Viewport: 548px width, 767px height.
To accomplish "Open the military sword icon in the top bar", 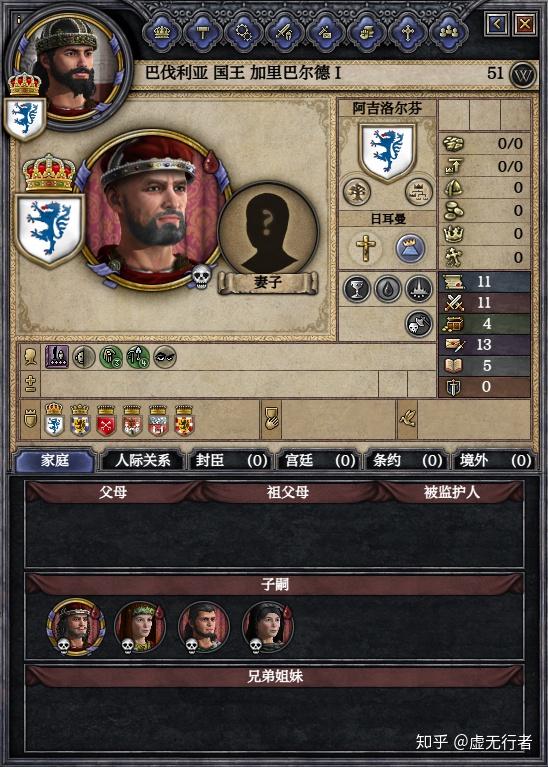I will pyautogui.click(x=284, y=33).
